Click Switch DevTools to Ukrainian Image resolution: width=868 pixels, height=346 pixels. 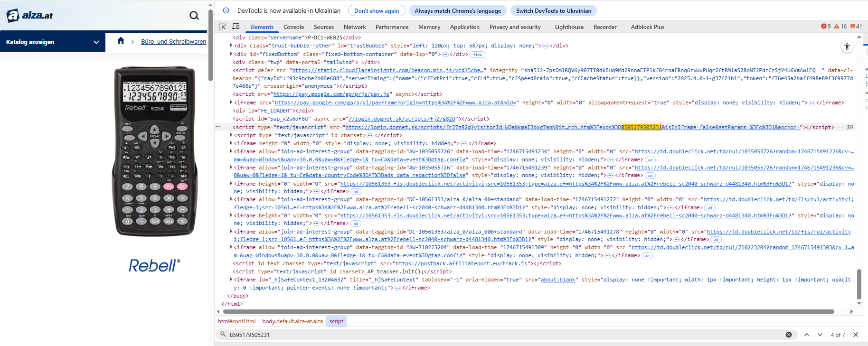point(554,10)
